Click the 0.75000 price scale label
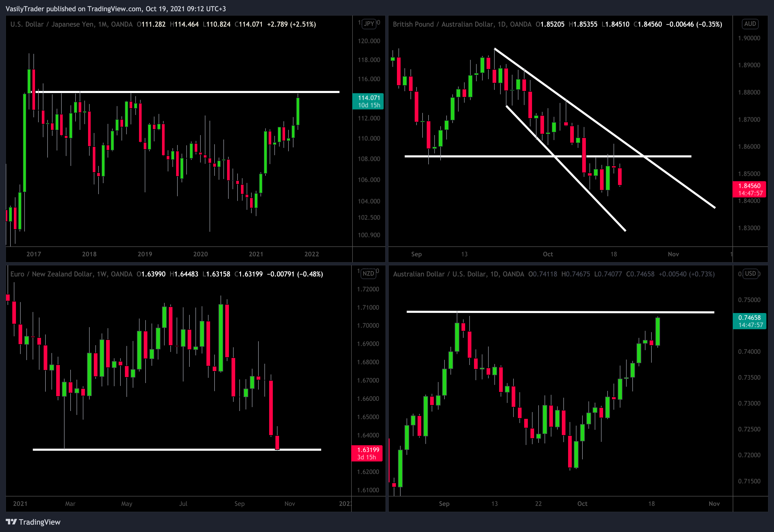The image size is (774, 532). 749,300
